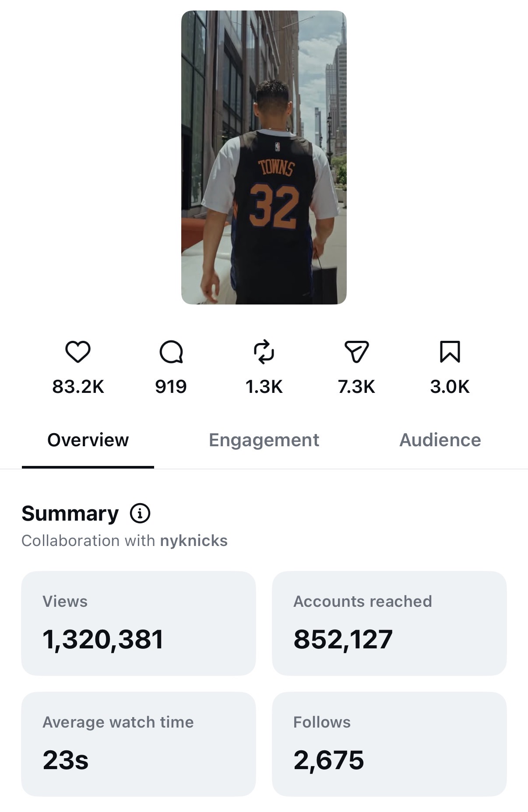Screen dimensions: 528x812
Task: Switch to the Engagement tab
Action: (264, 440)
